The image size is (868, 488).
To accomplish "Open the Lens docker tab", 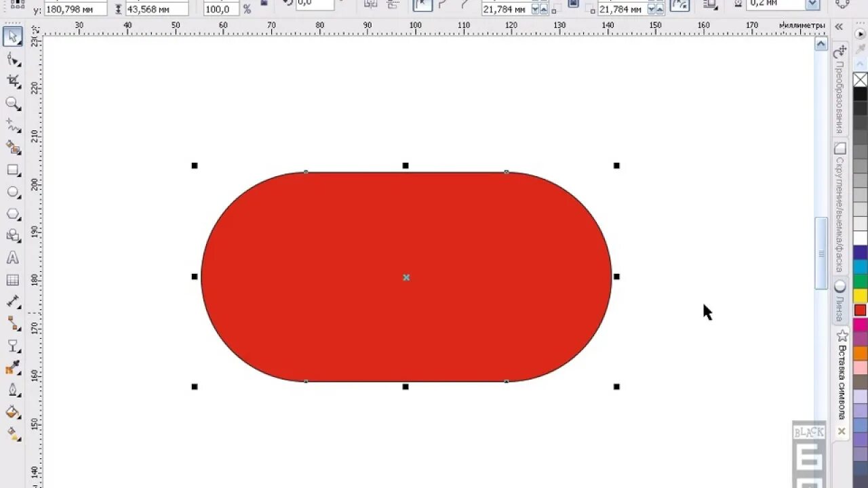I will (840, 302).
